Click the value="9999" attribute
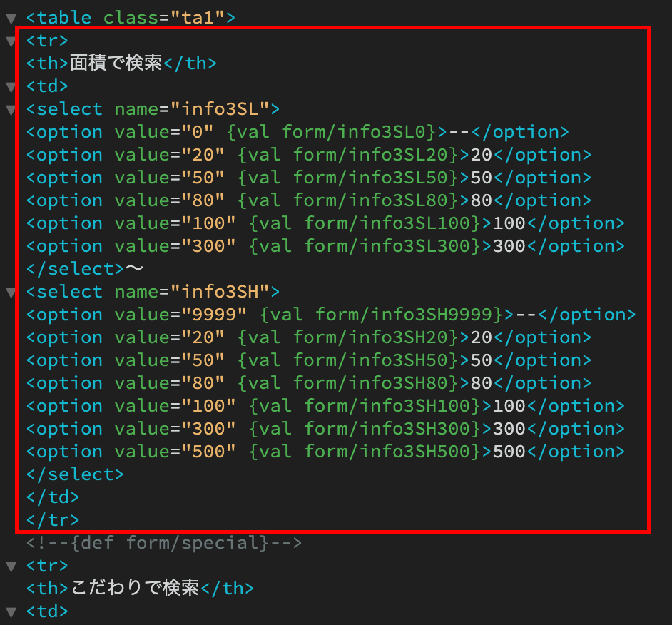The height and width of the screenshot is (625, 672). pyautogui.click(x=180, y=314)
